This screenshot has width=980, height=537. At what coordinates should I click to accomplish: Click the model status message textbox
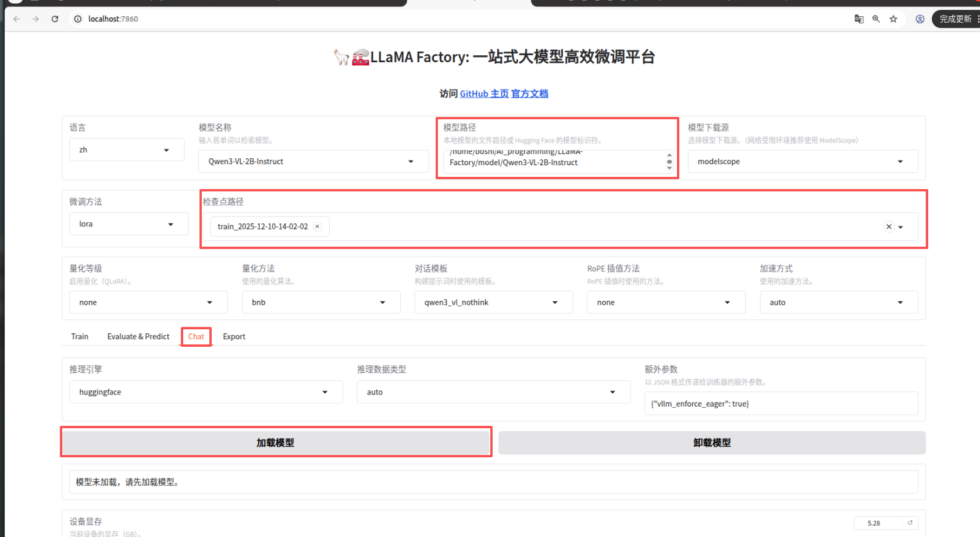click(494, 482)
